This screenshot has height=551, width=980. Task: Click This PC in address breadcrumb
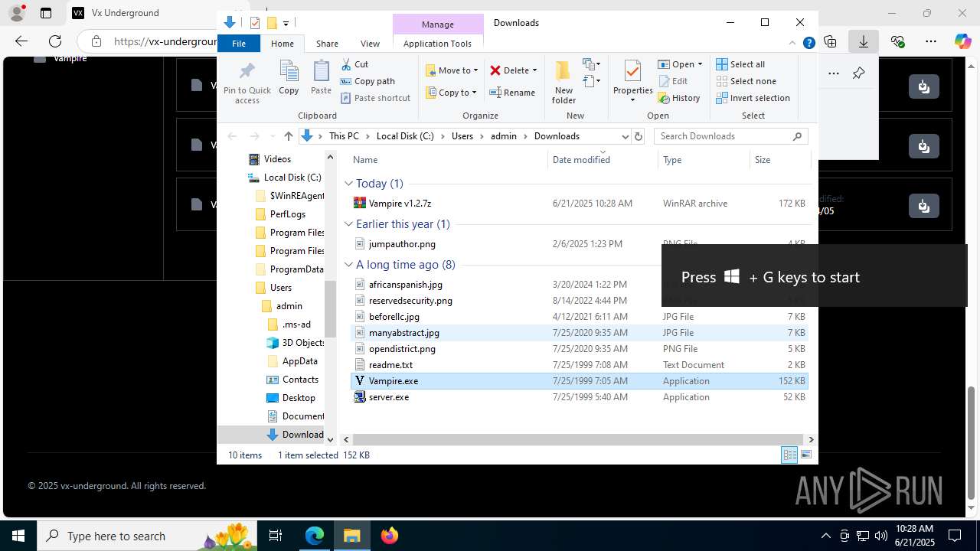coord(344,136)
